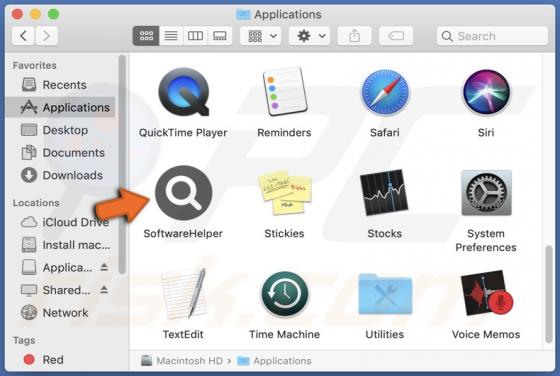This screenshot has width=560, height=376.
Task: Click the TextEdit name label
Action: click(183, 334)
